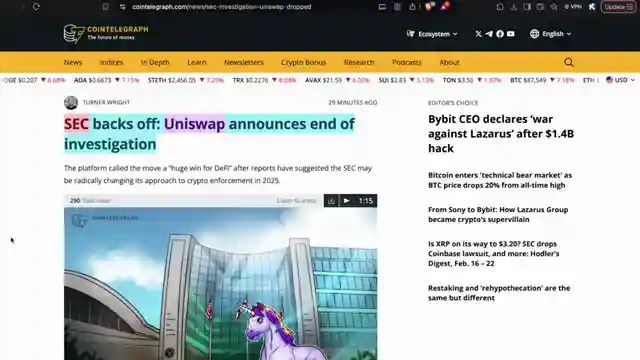Click the article headline about Uniswap
The image size is (640, 360).
click(x=209, y=134)
